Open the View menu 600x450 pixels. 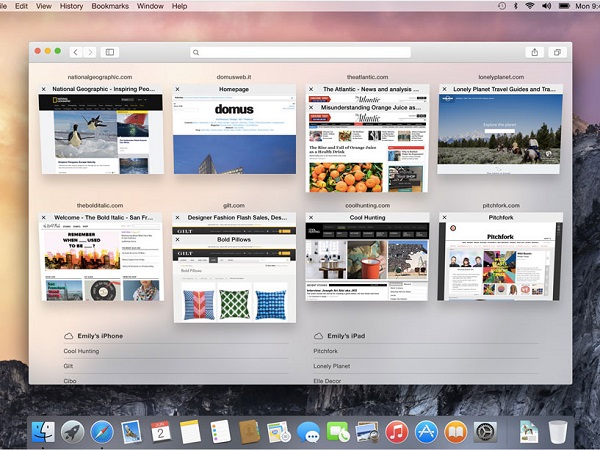(44, 6)
